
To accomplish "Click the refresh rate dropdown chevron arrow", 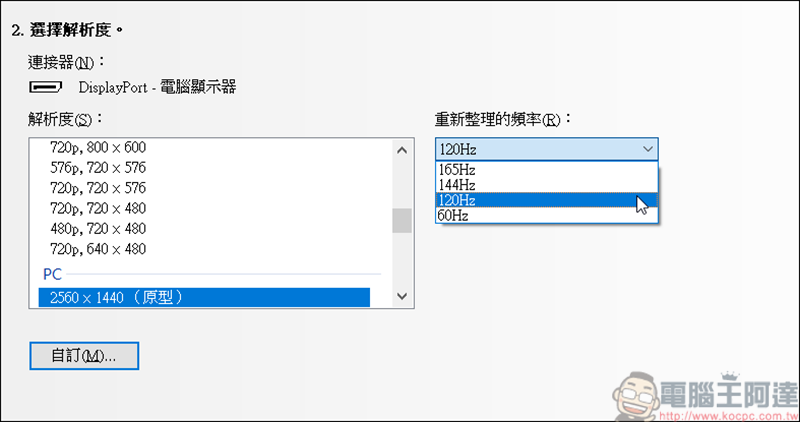I will pyautogui.click(x=647, y=150).
